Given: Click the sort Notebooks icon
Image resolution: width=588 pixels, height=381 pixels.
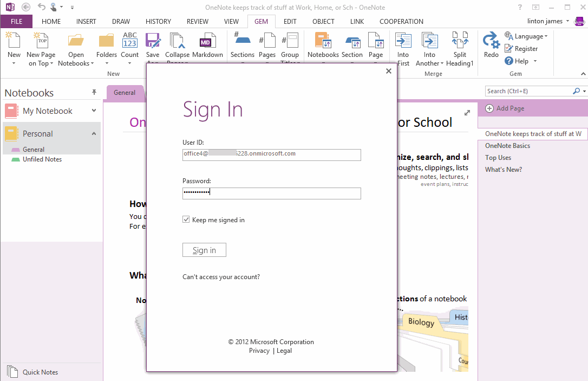Looking at the screenshot, I should click(x=323, y=40).
